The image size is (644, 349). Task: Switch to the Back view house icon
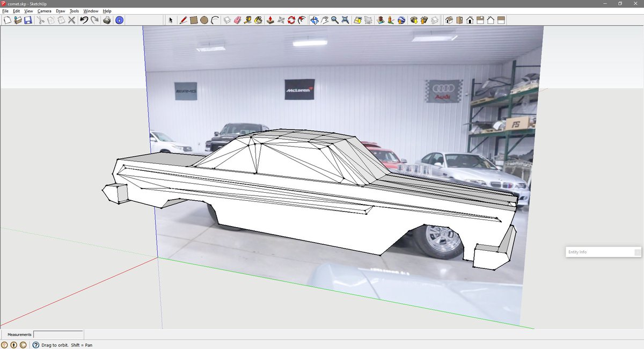491,20
